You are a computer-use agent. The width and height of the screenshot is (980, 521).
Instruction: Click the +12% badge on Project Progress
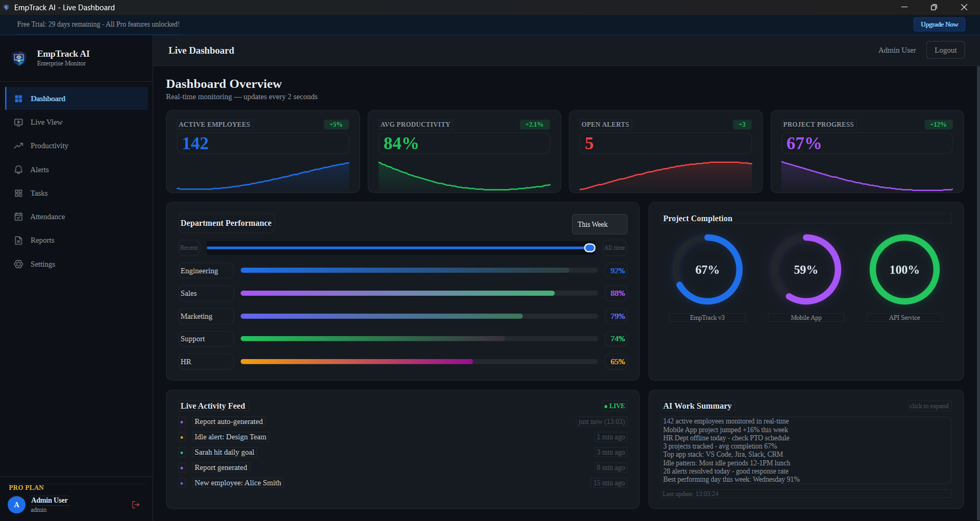(938, 125)
